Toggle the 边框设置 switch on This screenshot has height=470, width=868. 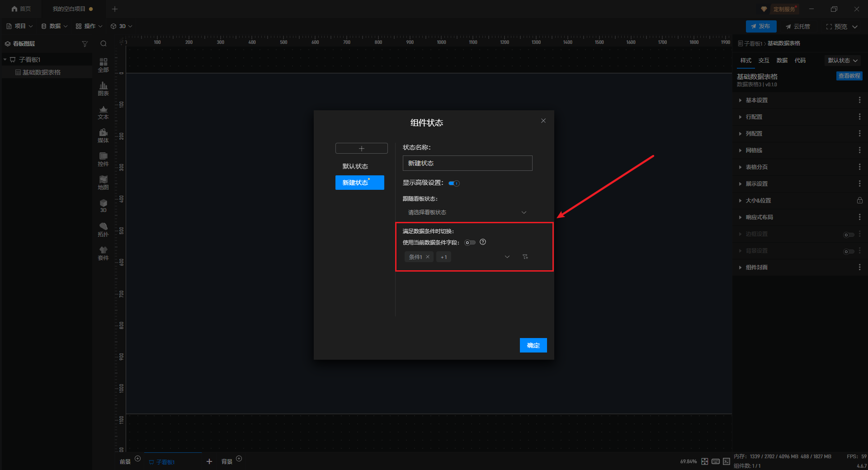[849, 235]
